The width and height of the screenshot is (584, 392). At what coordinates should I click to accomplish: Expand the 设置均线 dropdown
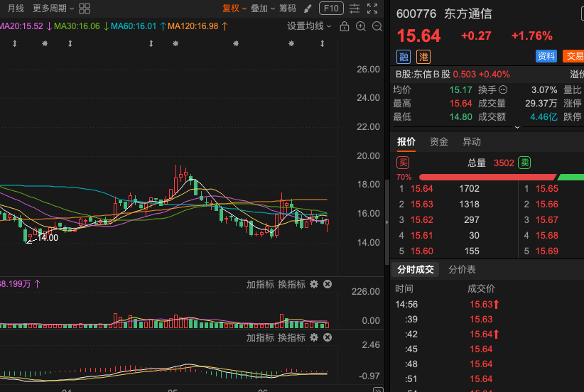[x=309, y=26]
